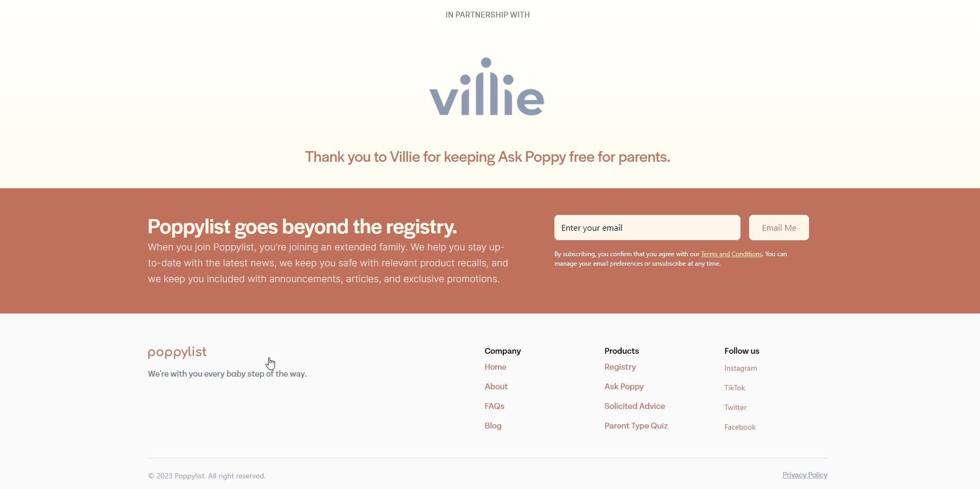Click the poppylist footer logo

pyautogui.click(x=177, y=353)
